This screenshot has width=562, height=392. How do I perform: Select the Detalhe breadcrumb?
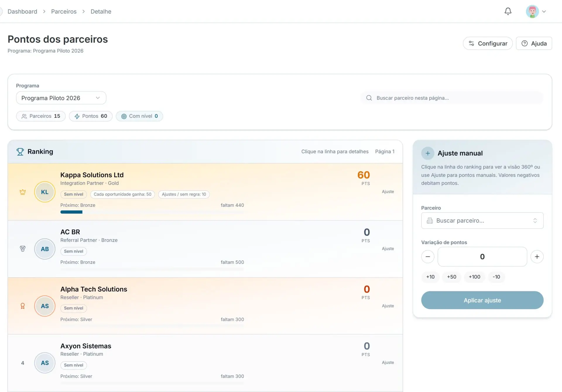[x=101, y=11]
